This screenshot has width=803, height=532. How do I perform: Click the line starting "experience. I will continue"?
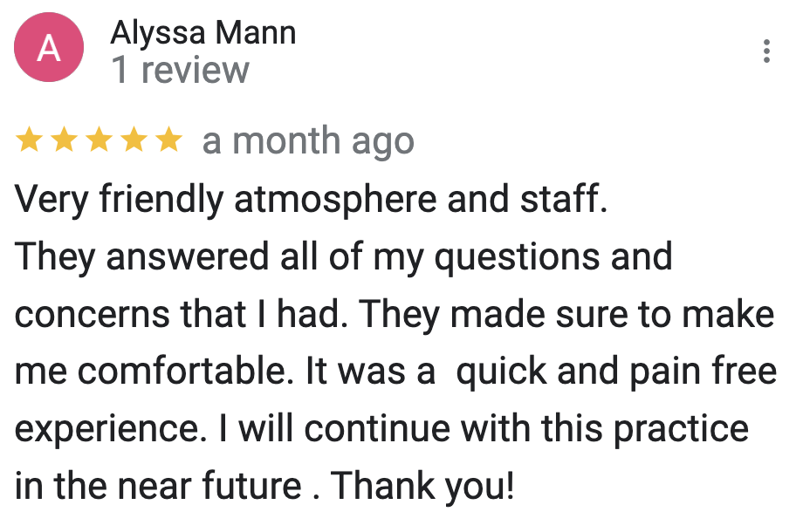(x=382, y=429)
